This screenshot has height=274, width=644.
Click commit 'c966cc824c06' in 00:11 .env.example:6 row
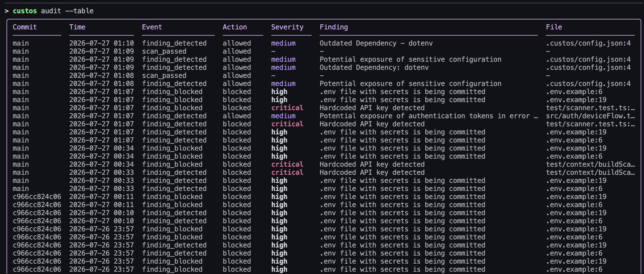37,205
